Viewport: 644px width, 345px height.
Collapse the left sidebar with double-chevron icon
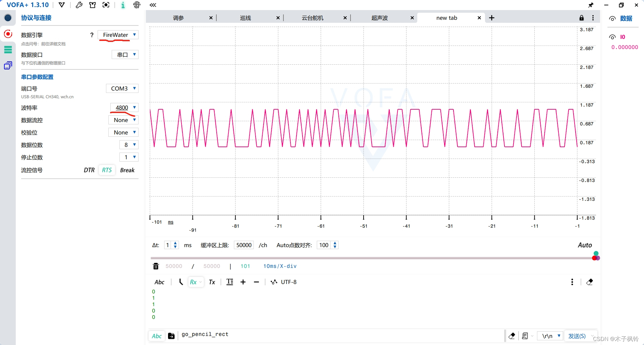coord(153,5)
